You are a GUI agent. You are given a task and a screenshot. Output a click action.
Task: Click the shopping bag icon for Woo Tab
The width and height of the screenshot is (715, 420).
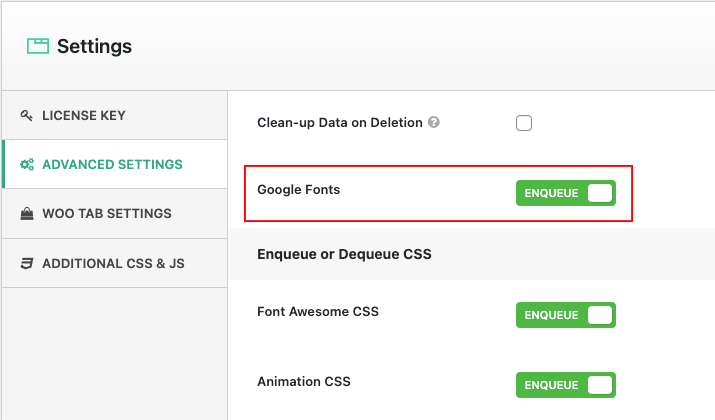click(26, 213)
